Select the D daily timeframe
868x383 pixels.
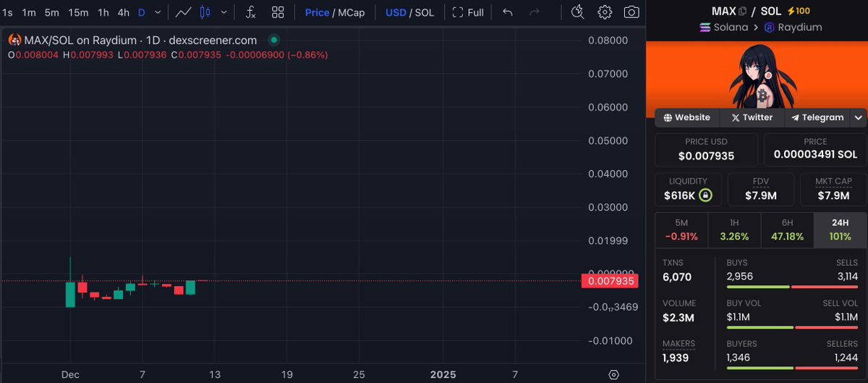click(x=141, y=12)
